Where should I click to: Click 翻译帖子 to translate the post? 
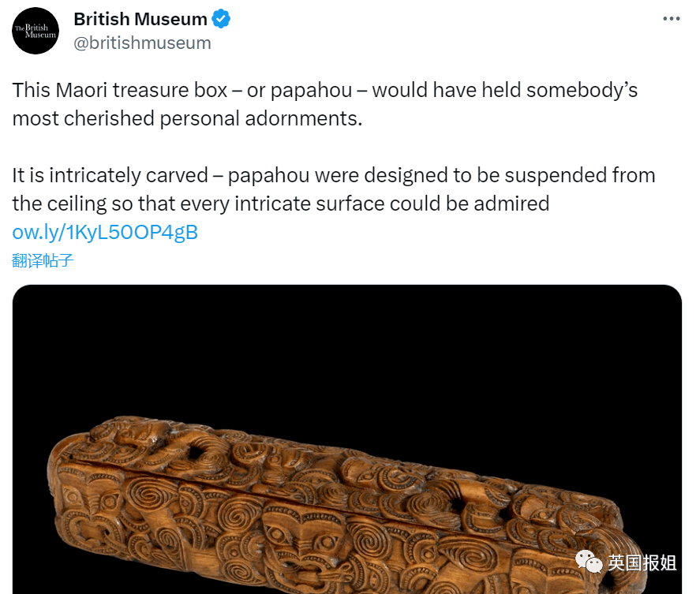click(x=43, y=260)
